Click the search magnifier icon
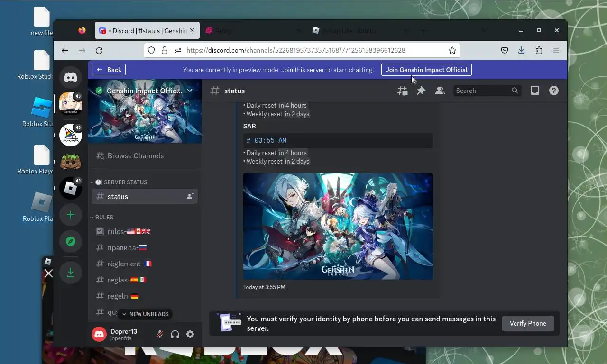 tap(515, 91)
